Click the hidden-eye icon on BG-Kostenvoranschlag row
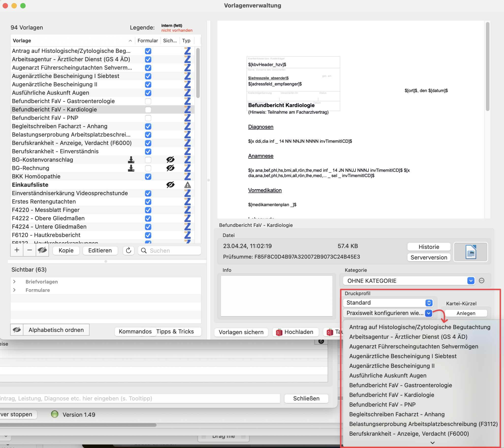The image size is (504, 448). [170, 160]
